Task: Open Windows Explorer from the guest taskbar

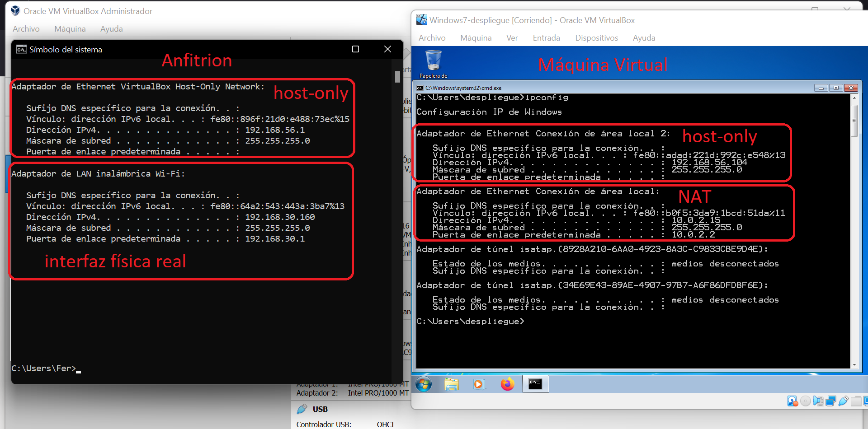Action: [x=451, y=384]
